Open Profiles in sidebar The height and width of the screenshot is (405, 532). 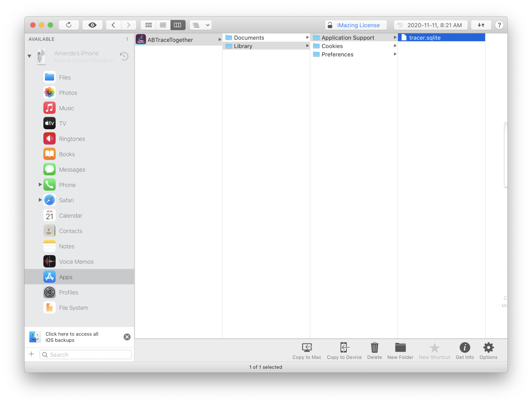coord(79,292)
